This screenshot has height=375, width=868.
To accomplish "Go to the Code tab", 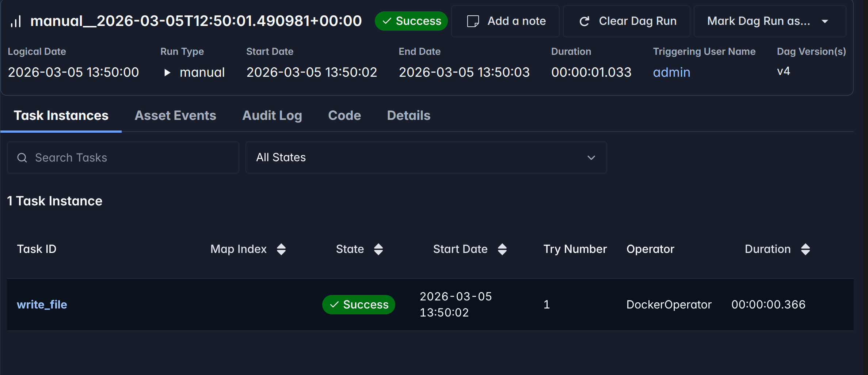I will [344, 115].
